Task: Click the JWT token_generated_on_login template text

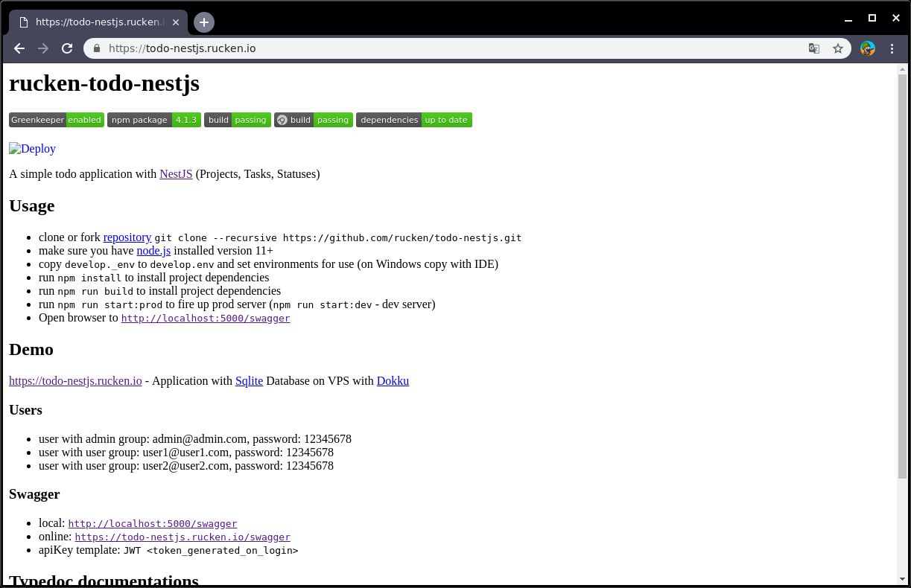Action: [211, 551]
